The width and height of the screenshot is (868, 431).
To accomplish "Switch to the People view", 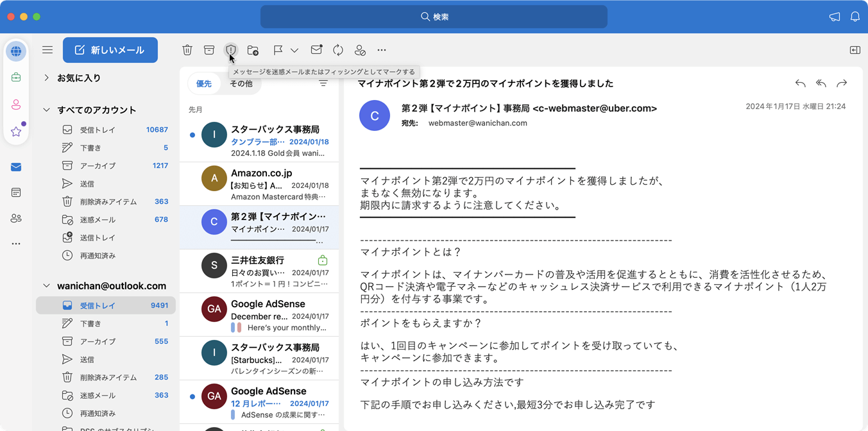I will pyautogui.click(x=16, y=218).
